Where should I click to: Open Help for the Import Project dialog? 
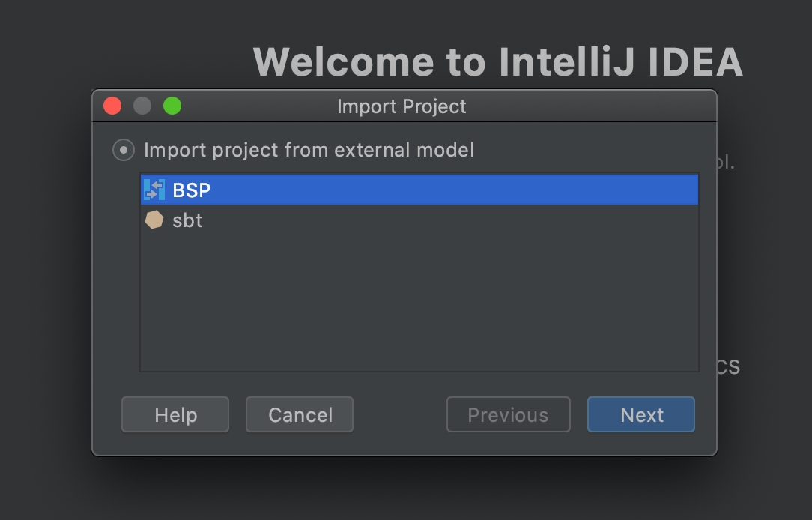[175, 414]
